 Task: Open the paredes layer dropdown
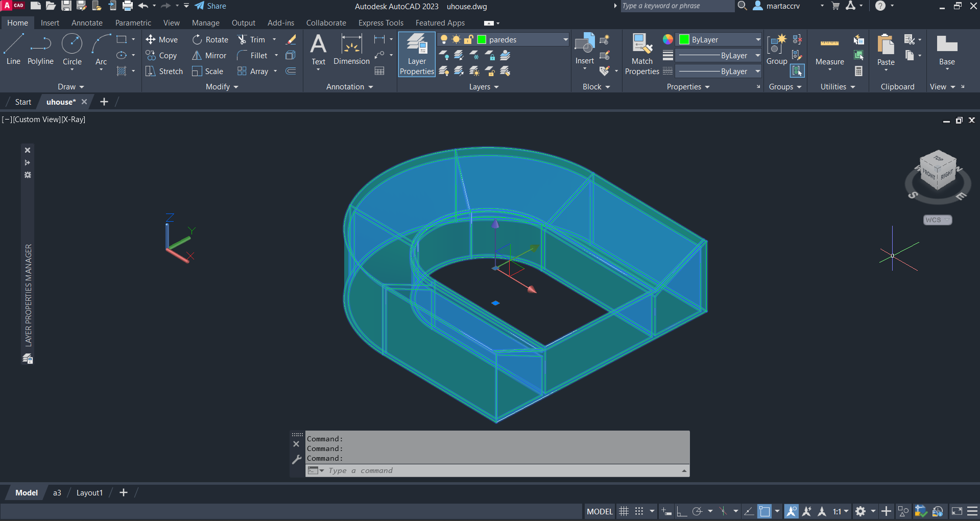coord(565,39)
